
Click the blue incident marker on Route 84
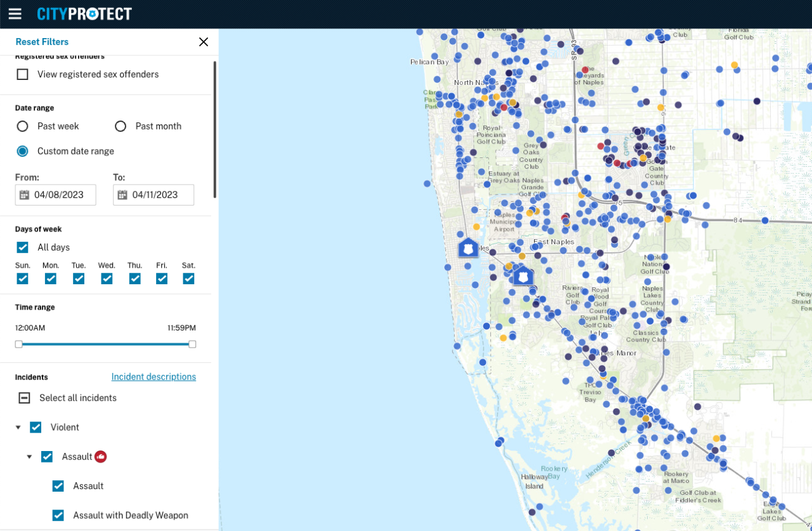[x=765, y=221]
